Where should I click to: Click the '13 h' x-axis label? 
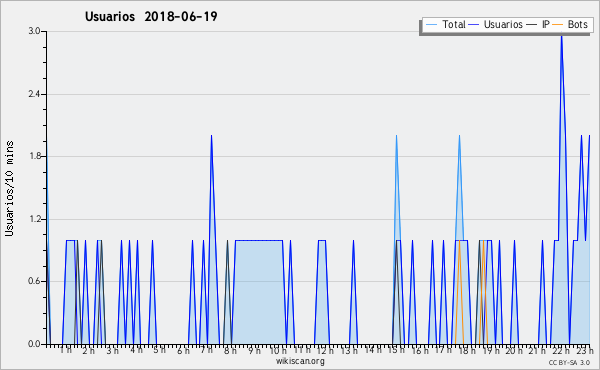tap(349, 350)
